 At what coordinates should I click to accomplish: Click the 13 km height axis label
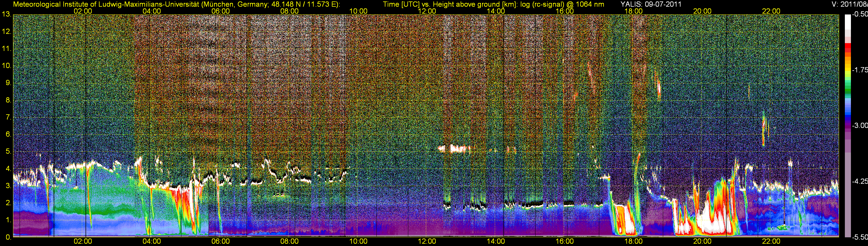click(x=6, y=14)
